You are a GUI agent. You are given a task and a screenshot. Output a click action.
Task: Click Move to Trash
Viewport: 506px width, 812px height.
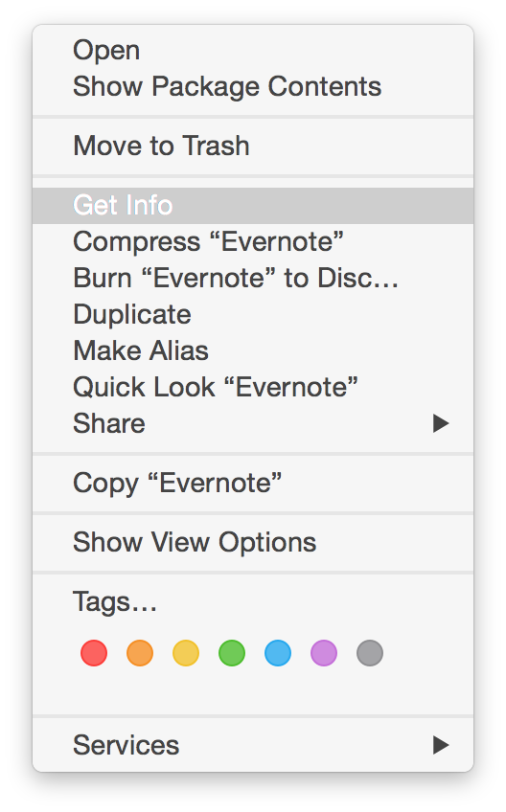pos(253,146)
